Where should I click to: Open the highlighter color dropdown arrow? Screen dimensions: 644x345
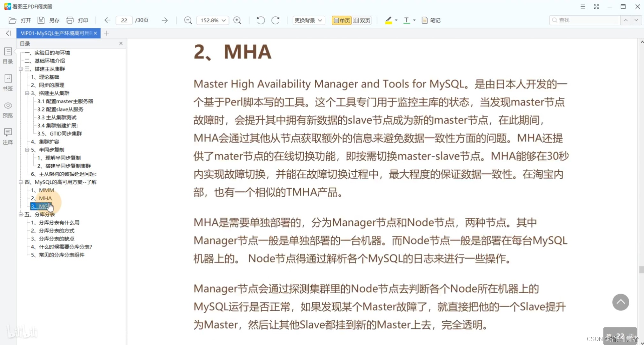396,20
